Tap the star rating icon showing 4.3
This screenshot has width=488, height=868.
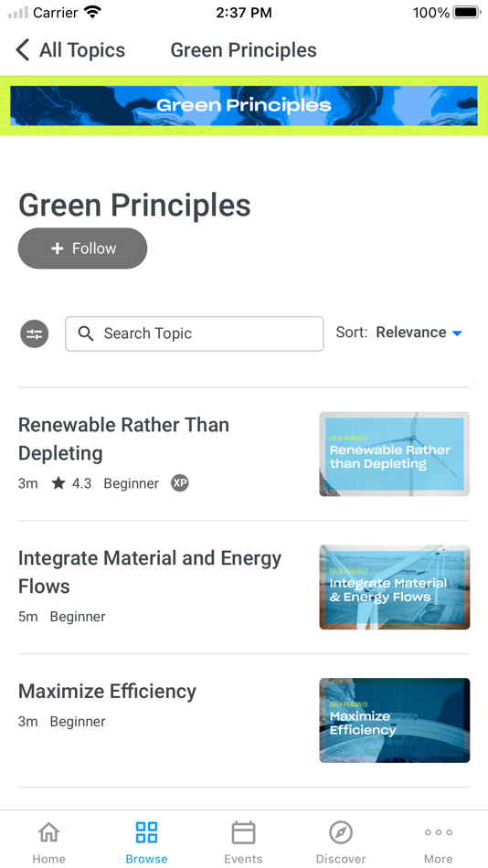click(x=58, y=483)
